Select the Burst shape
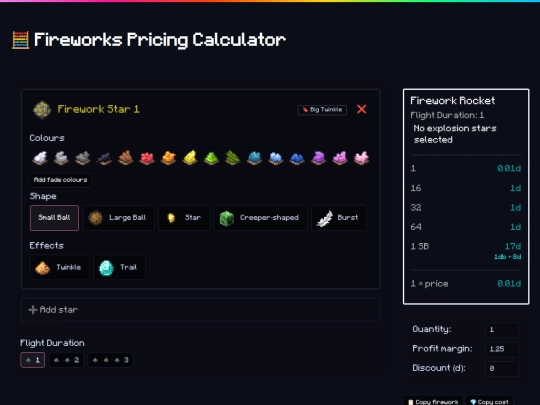The image size is (540, 405). pos(339,218)
